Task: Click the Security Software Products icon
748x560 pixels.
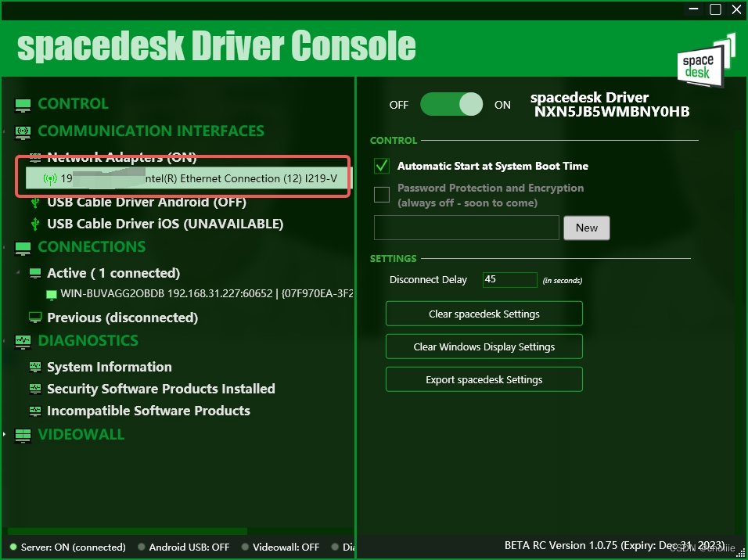Action: click(35, 389)
